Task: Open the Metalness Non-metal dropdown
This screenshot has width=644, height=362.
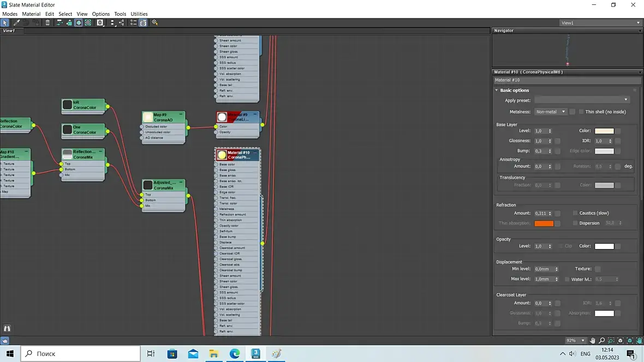Action: 550,112
